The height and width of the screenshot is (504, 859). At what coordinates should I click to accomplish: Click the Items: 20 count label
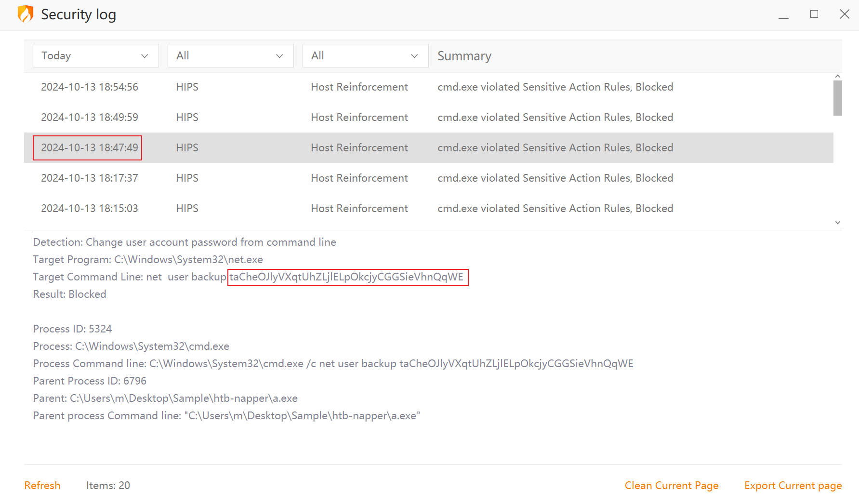108,486
